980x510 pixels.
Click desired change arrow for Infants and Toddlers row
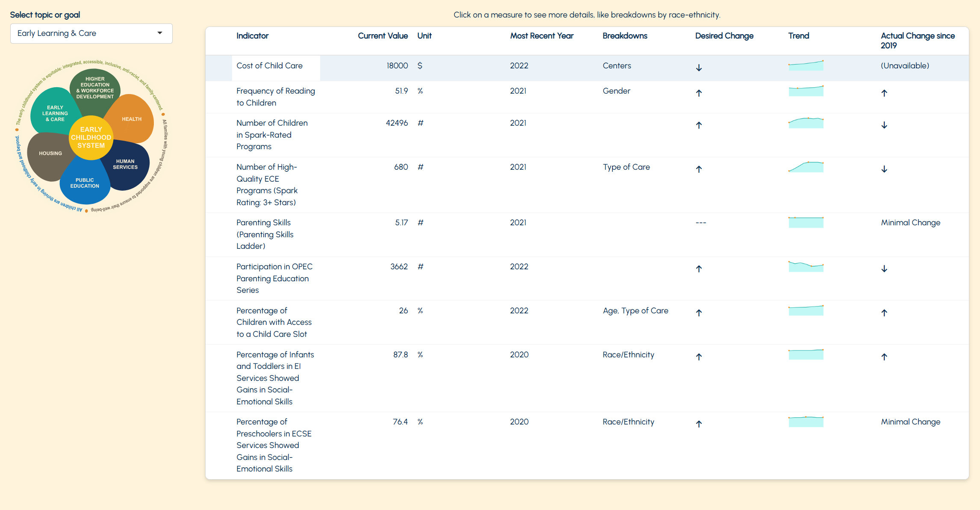click(x=699, y=357)
